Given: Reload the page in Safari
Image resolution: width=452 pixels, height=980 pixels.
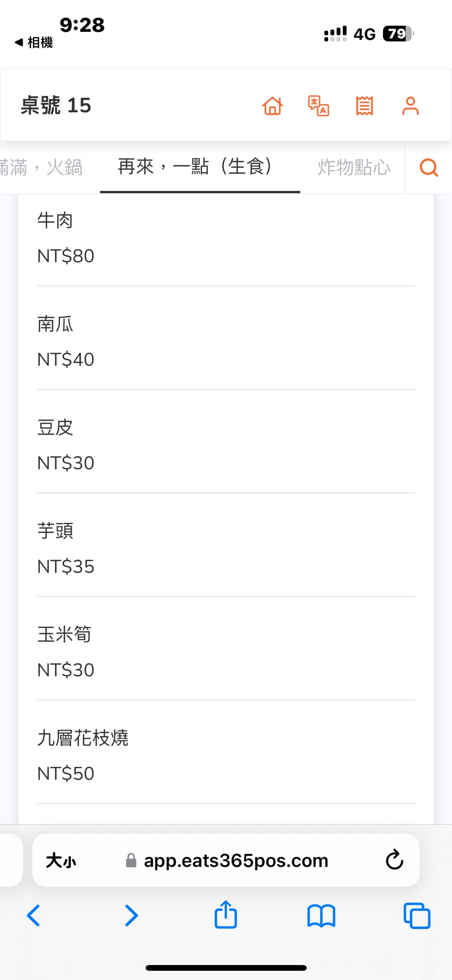Looking at the screenshot, I should (394, 860).
